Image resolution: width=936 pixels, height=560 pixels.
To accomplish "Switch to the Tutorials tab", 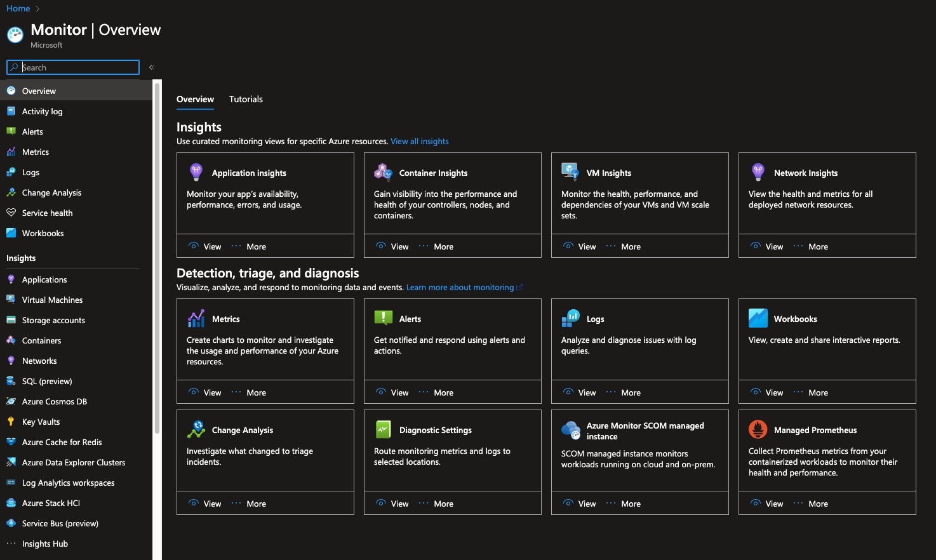I will 246,99.
